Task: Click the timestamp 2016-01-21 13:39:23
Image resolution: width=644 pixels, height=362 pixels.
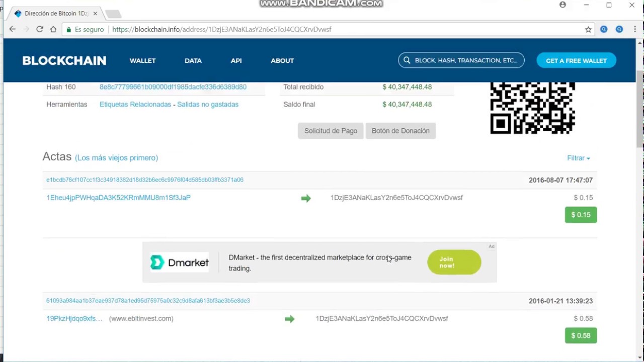Action: (560, 301)
